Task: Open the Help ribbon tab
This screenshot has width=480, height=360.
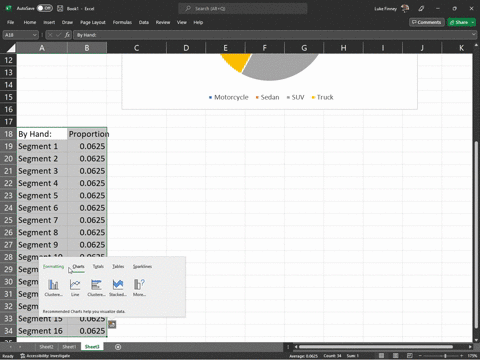Action: coord(198,22)
